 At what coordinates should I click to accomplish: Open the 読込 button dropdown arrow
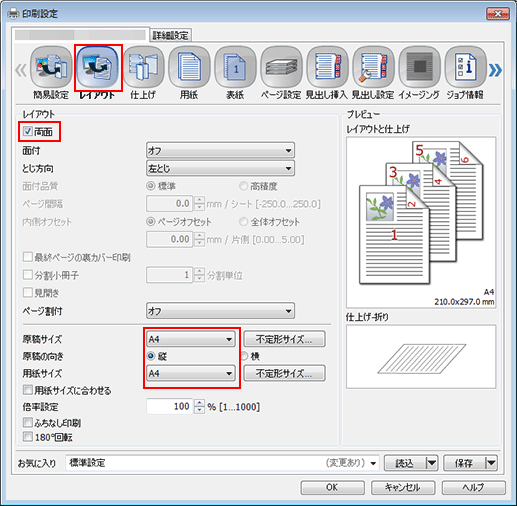point(432,463)
